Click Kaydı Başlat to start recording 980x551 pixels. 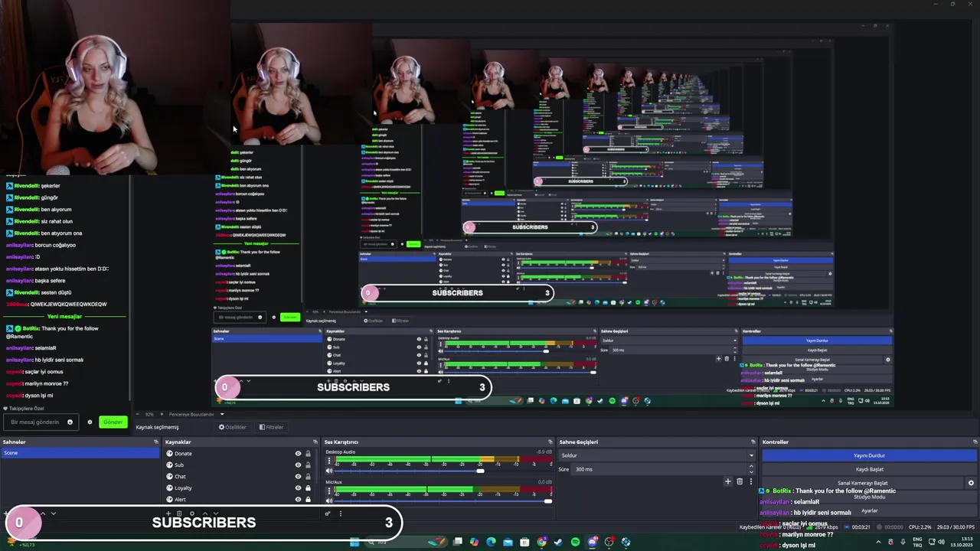pyautogui.click(x=870, y=469)
